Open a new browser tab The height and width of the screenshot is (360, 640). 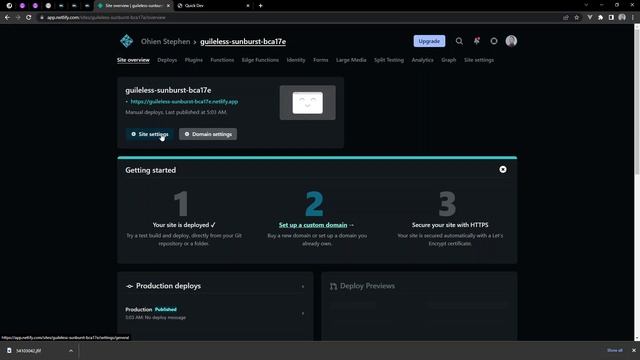pos(260,6)
